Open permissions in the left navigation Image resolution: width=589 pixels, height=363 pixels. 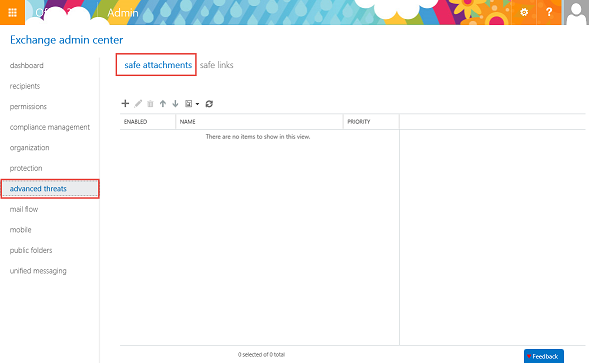point(28,107)
